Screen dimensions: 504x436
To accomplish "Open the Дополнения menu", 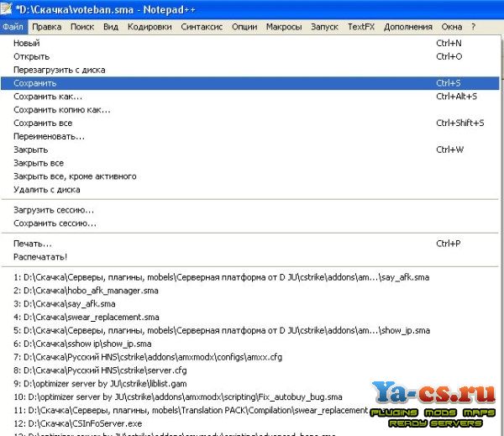I will pos(408,27).
